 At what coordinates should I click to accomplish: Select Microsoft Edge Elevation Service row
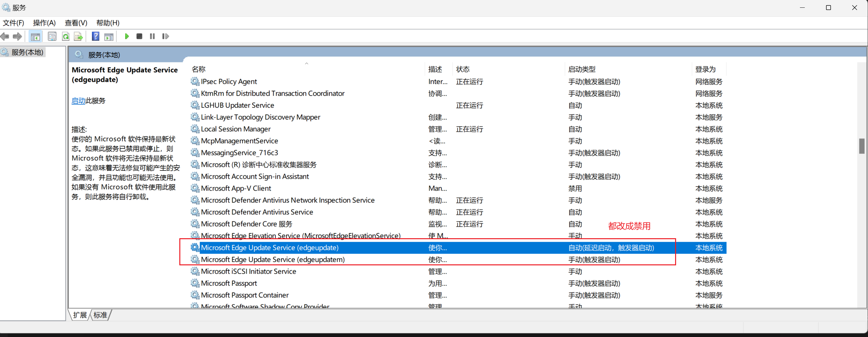(458, 236)
